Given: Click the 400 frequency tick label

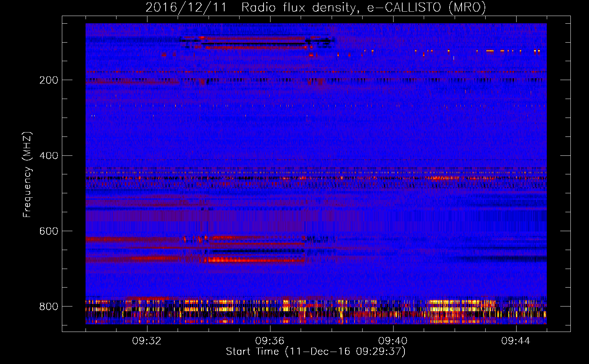Looking at the screenshot, I should click(49, 156).
